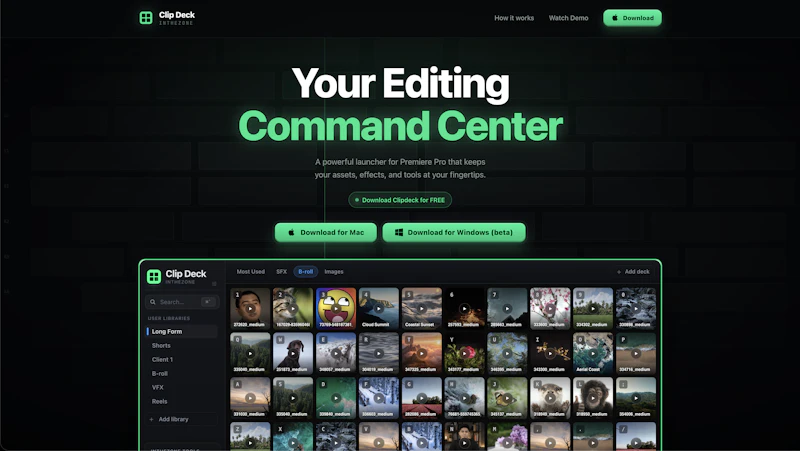Focus the Search field in the sidebar
This screenshot has width=800, height=451.
(x=182, y=302)
